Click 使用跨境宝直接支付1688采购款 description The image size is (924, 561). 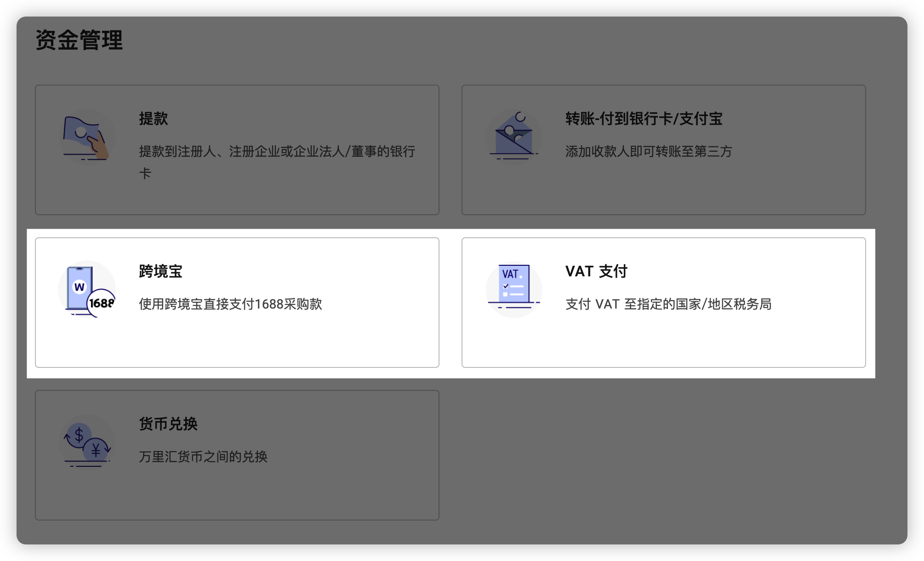pos(230,304)
